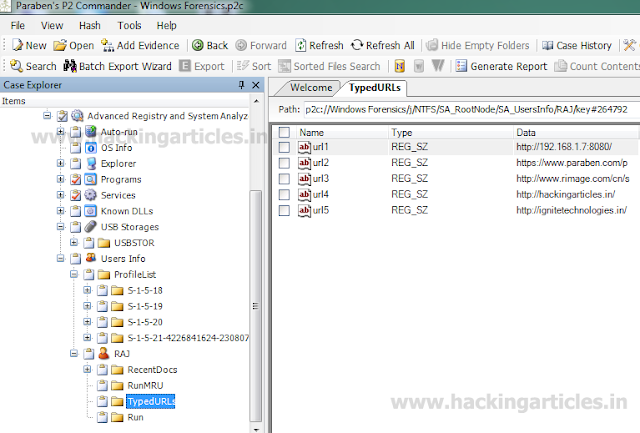Click the USB Storages icon
The height and width of the screenshot is (433, 640).
tap(90, 226)
